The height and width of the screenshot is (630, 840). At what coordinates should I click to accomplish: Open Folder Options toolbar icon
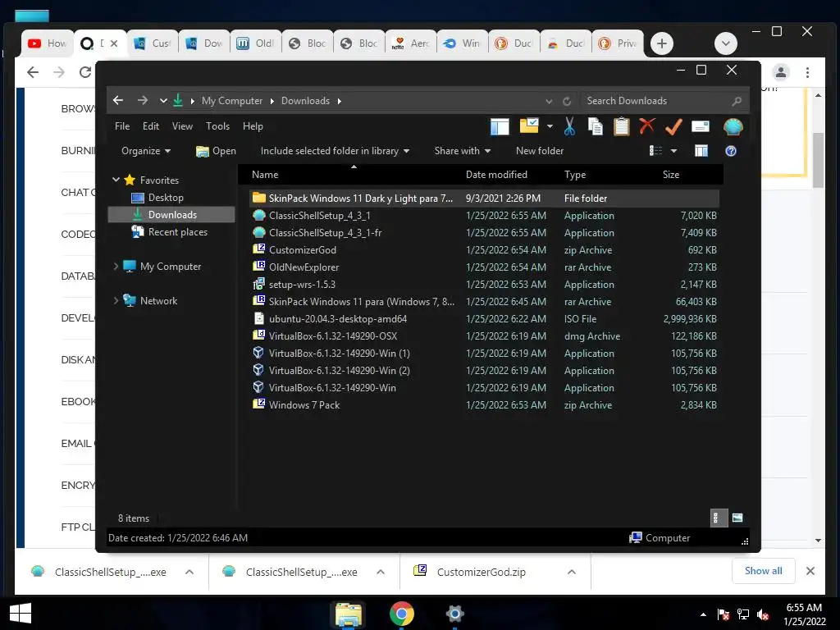point(529,126)
